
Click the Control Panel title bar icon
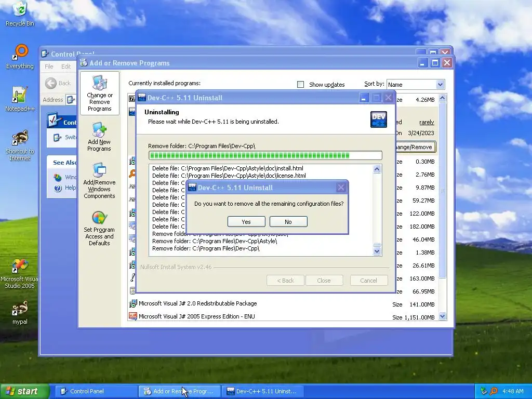point(45,54)
